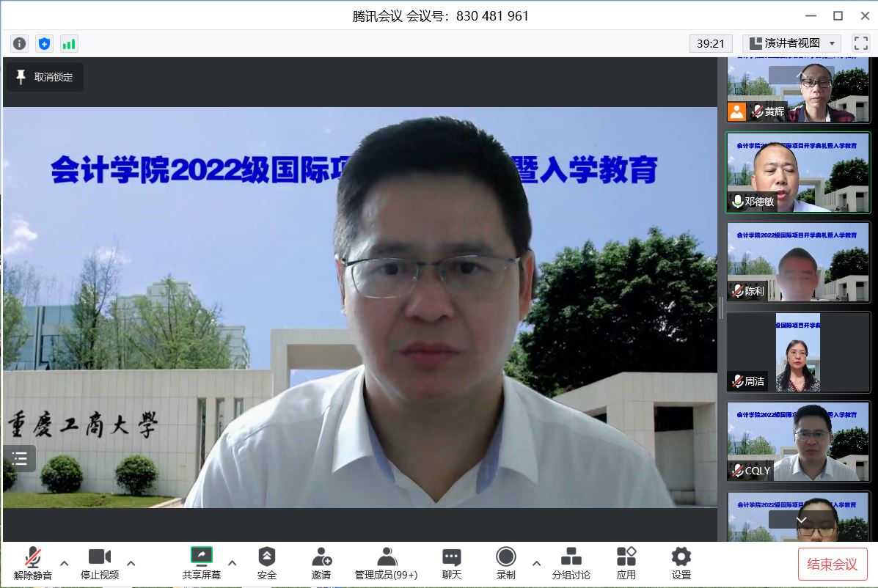Viewport: 878px width, 588px height.
Task: Click 取消锁定 to unpin video
Action: tap(45, 77)
